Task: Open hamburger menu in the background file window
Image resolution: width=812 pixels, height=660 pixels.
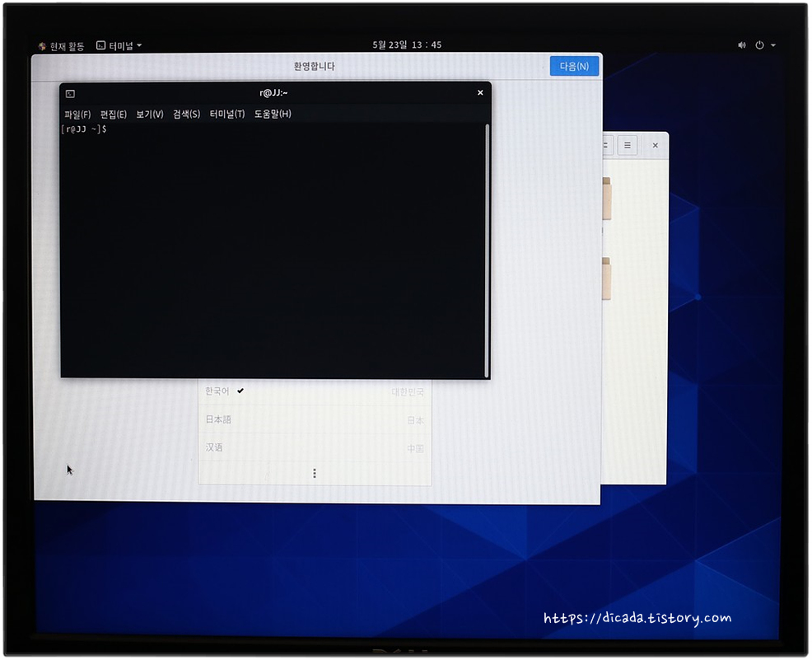Action: click(628, 146)
